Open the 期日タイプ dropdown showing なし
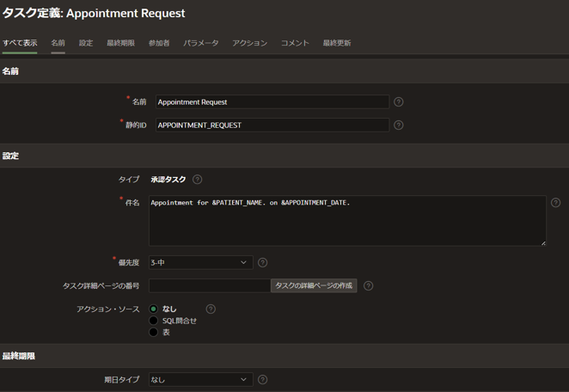The height and width of the screenshot is (392, 569). [x=200, y=380]
